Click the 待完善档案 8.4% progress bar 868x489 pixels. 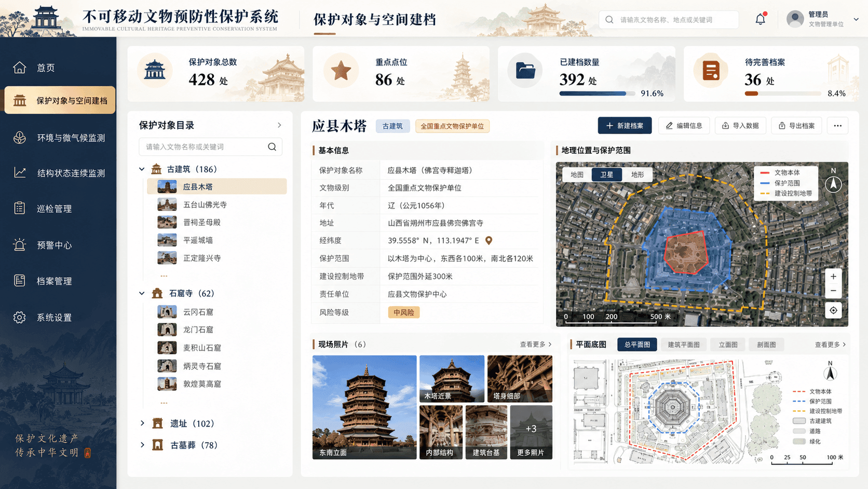pyautogui.click(x=783, y=94)
